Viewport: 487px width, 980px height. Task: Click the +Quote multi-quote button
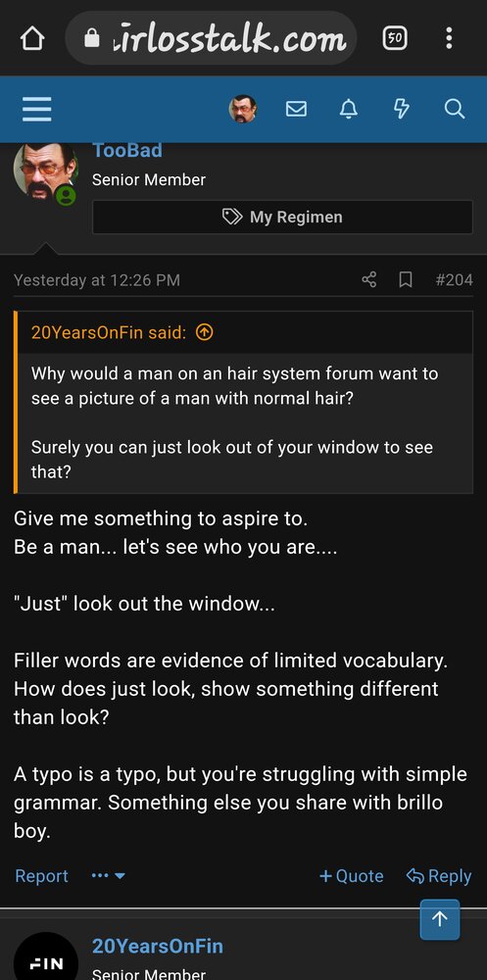pos(352,876)
